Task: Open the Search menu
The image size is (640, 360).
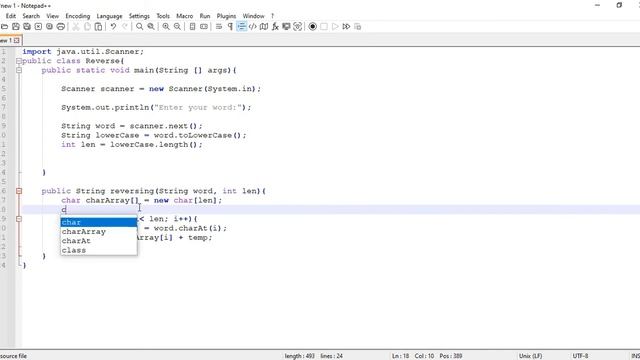Action: pos(31,16)
